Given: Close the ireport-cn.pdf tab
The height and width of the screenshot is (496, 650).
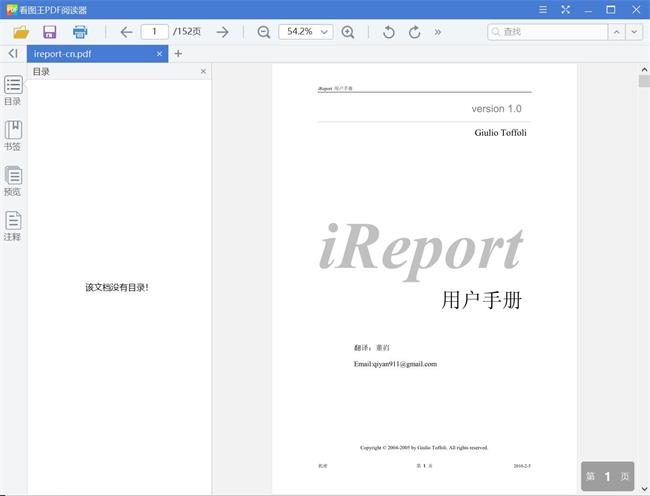Looking at the screenshot, I should [159, 54].
